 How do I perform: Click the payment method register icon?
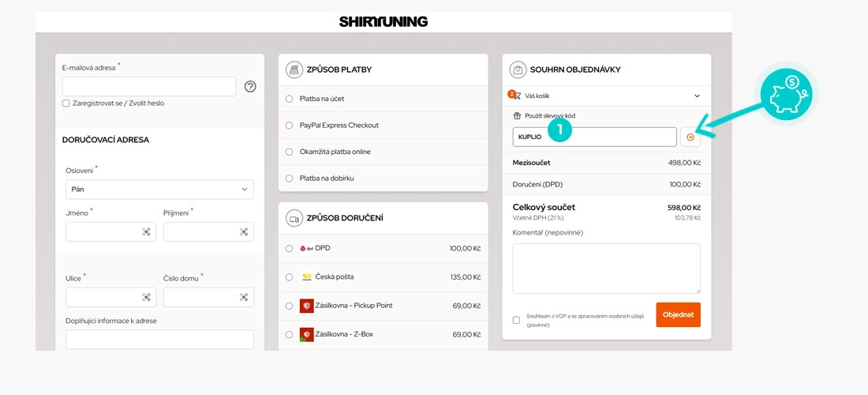tap(294, 70)
